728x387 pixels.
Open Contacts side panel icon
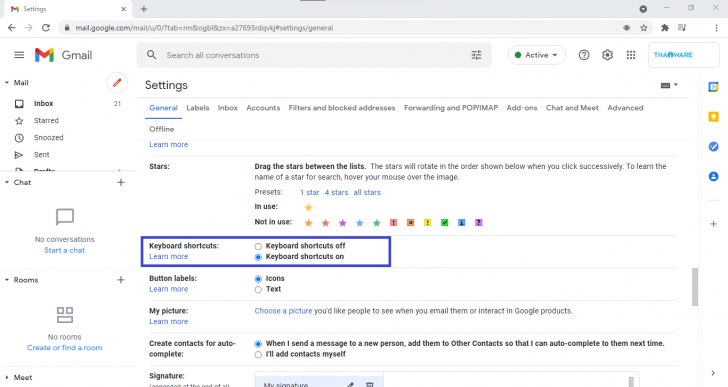713,176
